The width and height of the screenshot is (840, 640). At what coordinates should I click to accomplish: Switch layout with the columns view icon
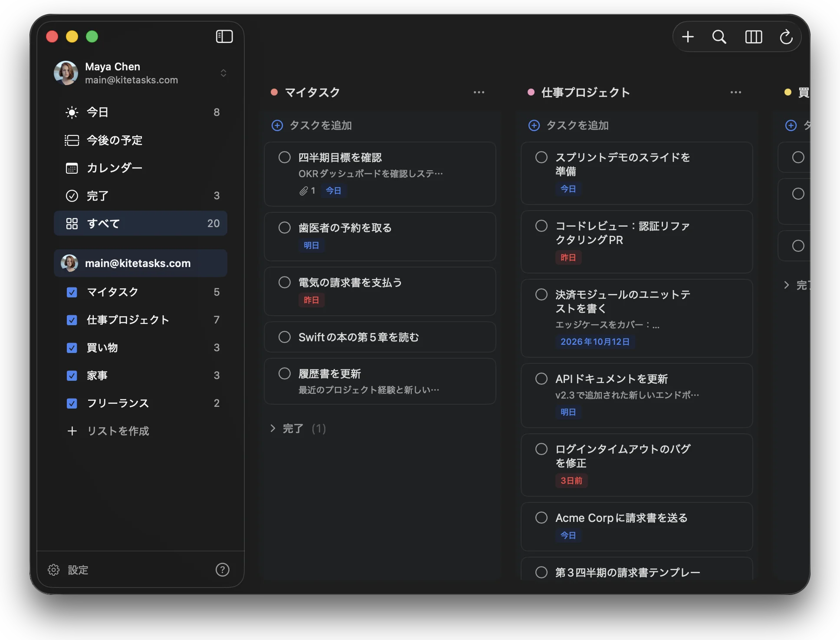(x=754, y=37)
